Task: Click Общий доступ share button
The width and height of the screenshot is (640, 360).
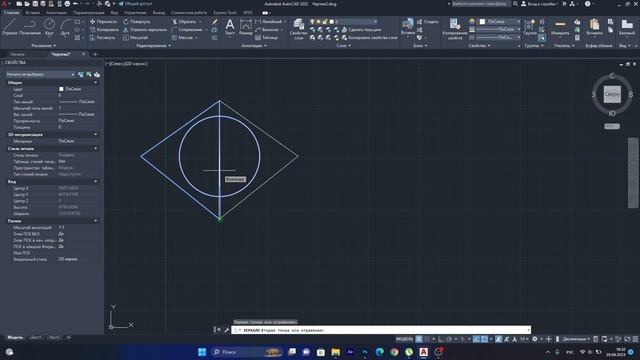Action: coord(135,4)
